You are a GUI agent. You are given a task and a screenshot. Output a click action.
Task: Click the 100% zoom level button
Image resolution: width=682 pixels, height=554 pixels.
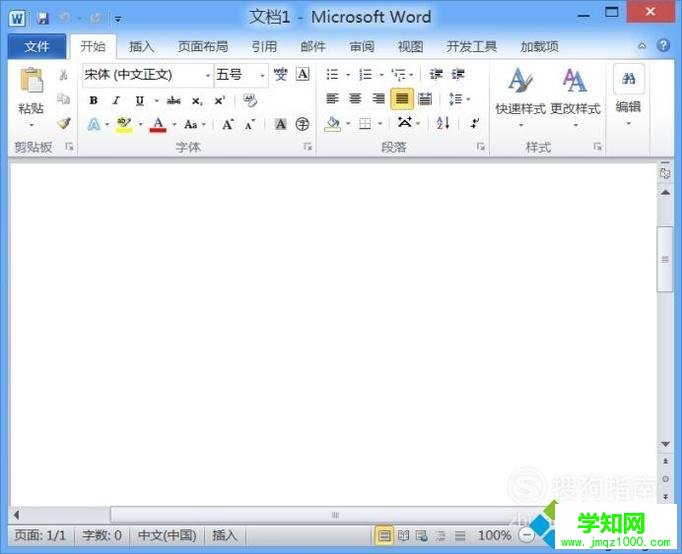[494, 535]
